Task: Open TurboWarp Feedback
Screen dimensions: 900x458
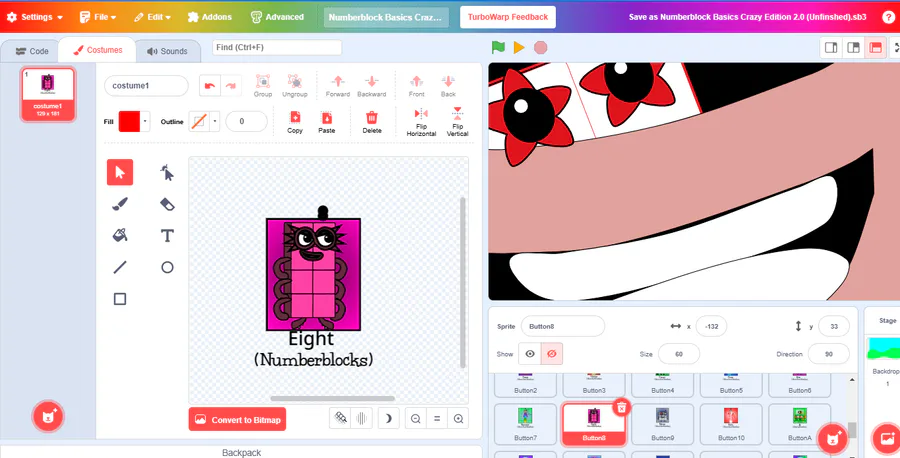Action: 507,17
